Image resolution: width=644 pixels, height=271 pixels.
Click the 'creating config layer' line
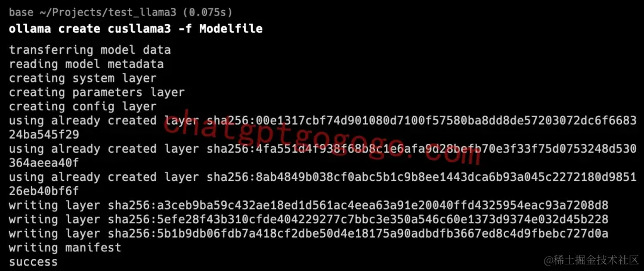click(x=83, y=106)
